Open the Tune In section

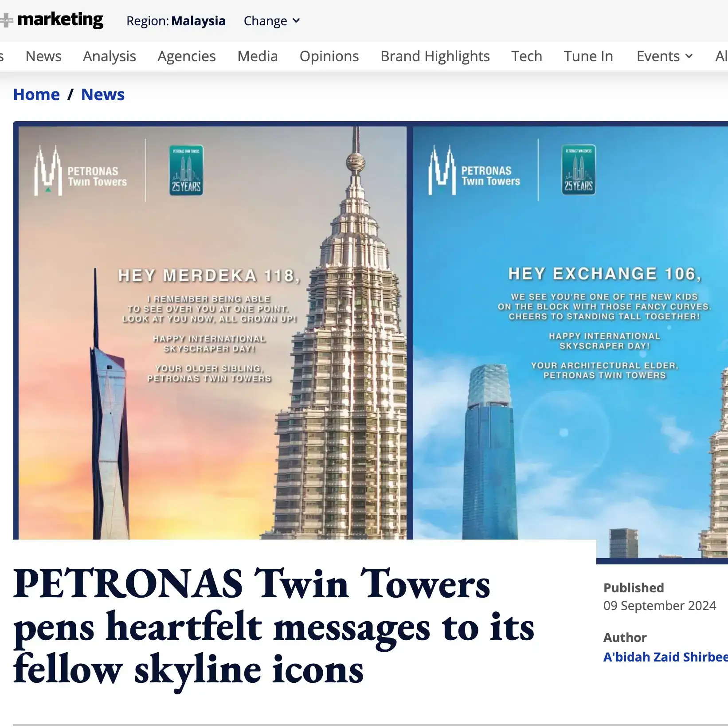click(588, 56)
